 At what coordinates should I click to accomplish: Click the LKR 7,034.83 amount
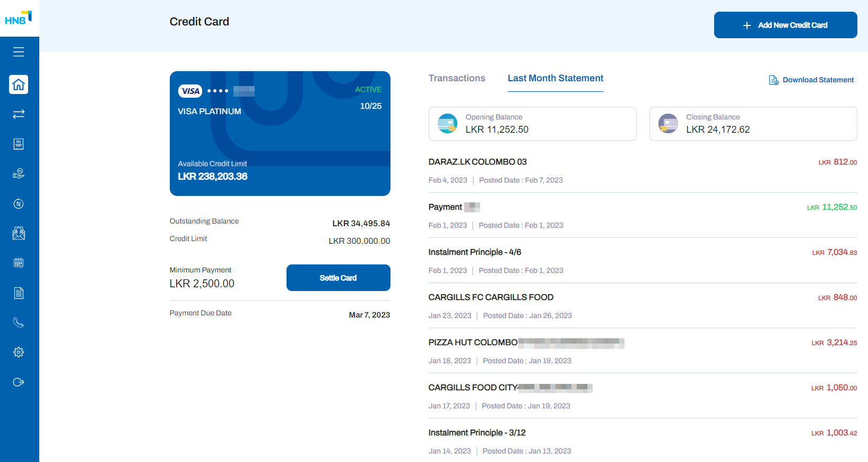tap(835, 252)
